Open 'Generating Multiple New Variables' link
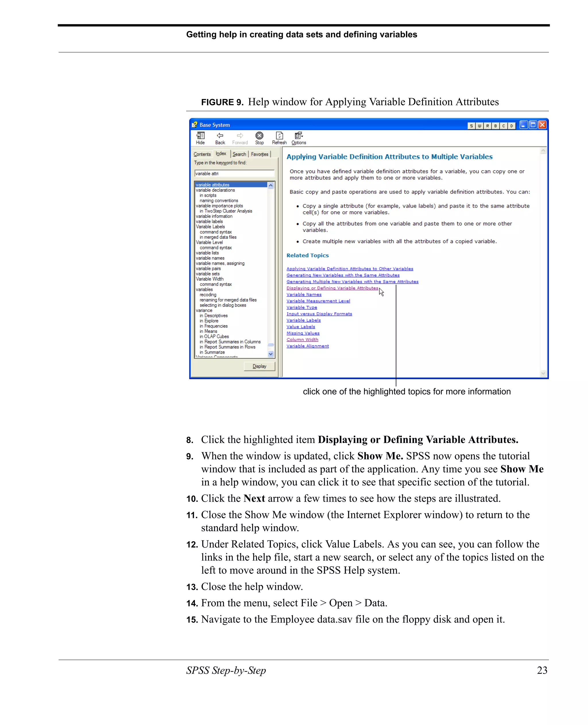 coord(353,282)
